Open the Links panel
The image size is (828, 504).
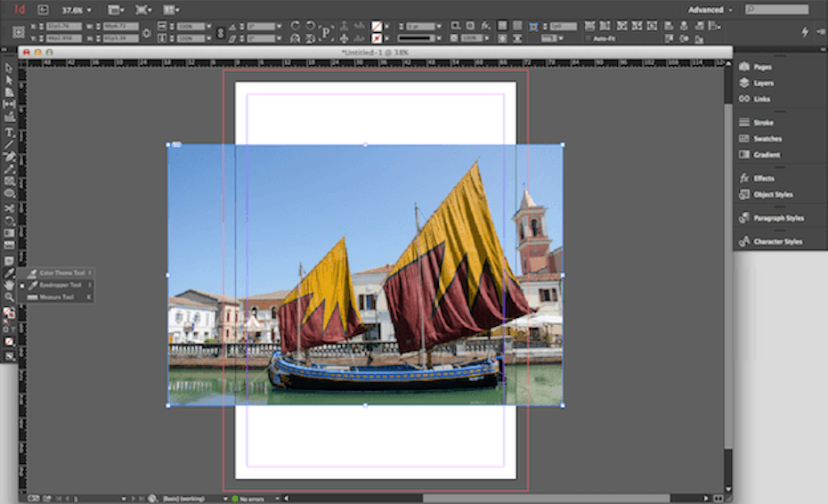(761, 99)
